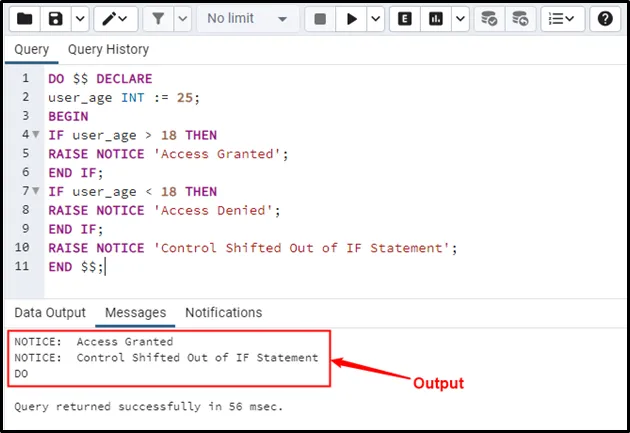630x433 pixels.
Task: Collapse the IF block fold arrow on line 4
Action: point(36,135)
